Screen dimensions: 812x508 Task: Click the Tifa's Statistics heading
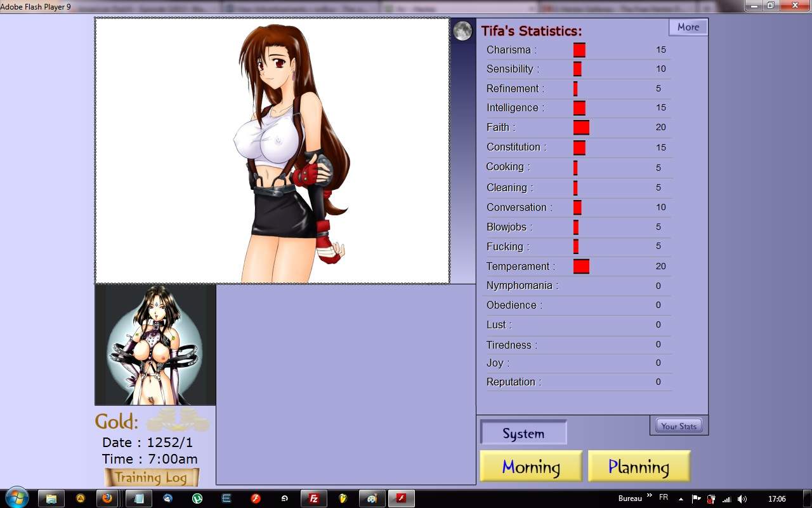(x=531, y=30)
